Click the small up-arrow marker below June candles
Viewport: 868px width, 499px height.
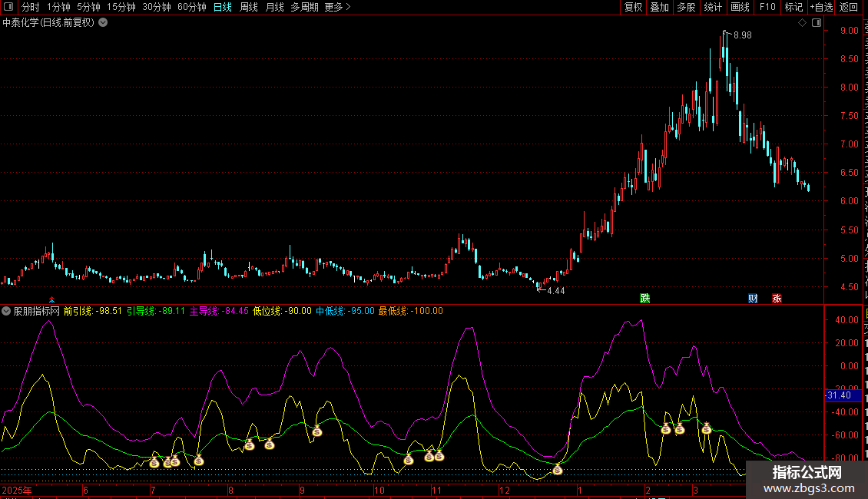(52, 299)
